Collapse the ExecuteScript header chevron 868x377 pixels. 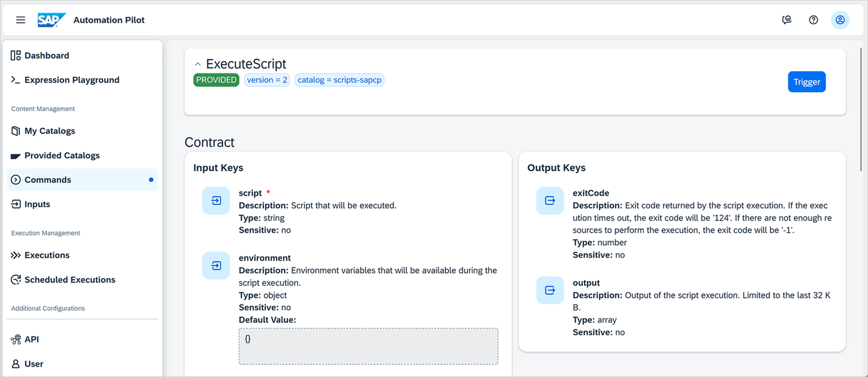point(198,64)
